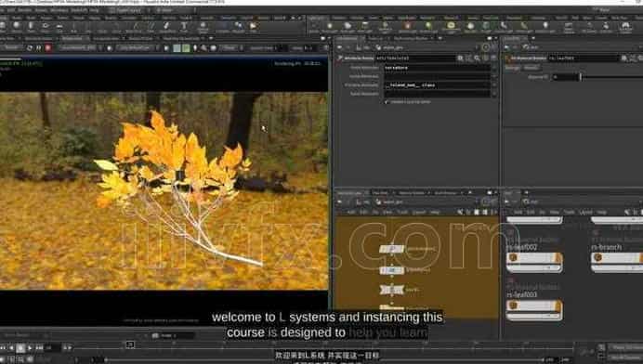Open the View menu in the material network pane
The width and height of the screenshot is (643, 364).
(555, 212)
